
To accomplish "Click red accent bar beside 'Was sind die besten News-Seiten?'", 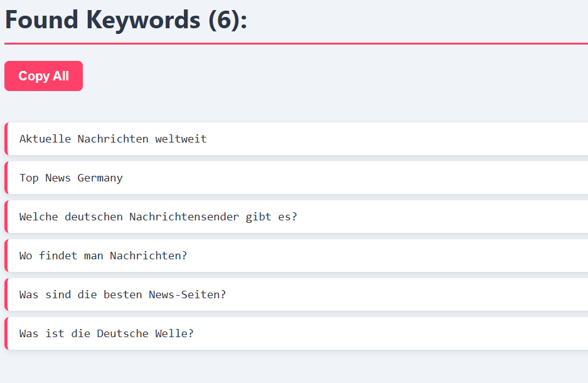I will pyautogui.click(x=6, y=294).
